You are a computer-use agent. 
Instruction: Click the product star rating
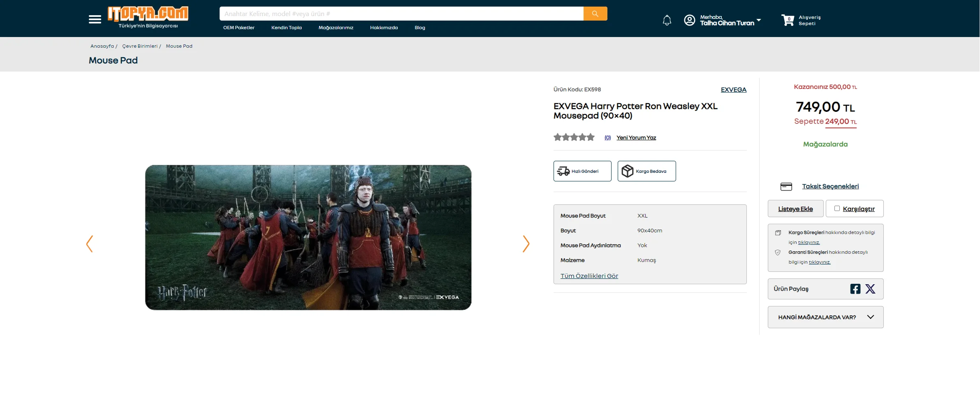574,137
